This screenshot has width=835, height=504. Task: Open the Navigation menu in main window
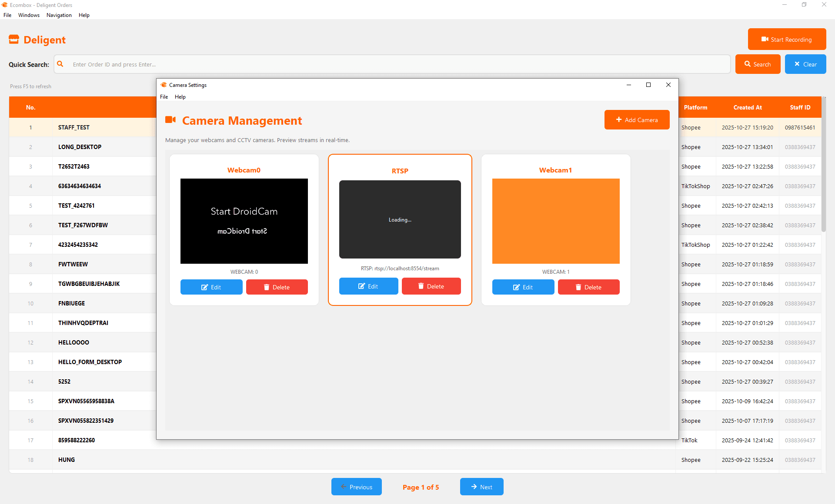coord(59,15)
